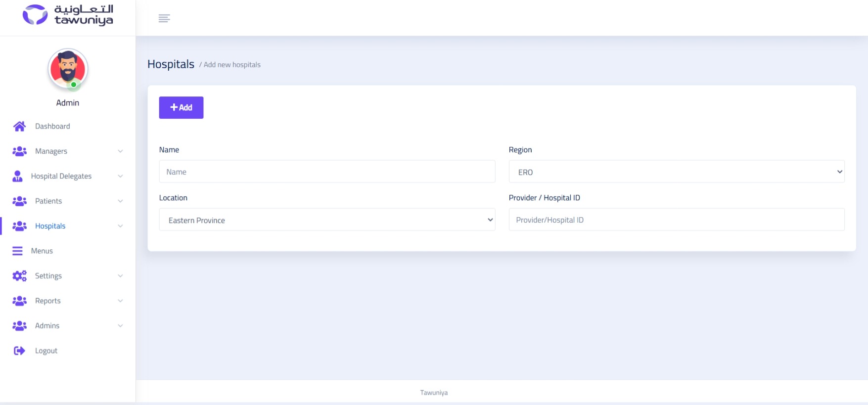Click the Tawuniya logo
The width and height of the screenshot is (868, 405).
click(x=68, y=15)
